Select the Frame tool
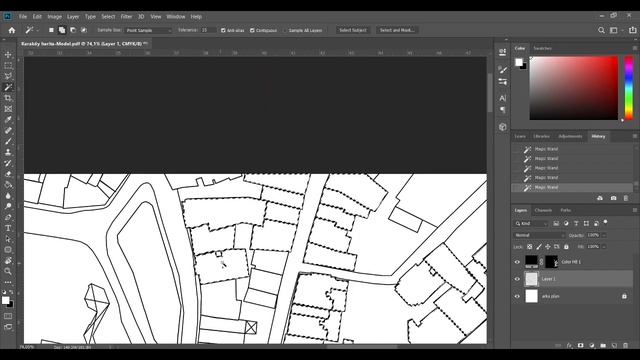Viewport: 640px width, 360px height. (x=8, y=109)
